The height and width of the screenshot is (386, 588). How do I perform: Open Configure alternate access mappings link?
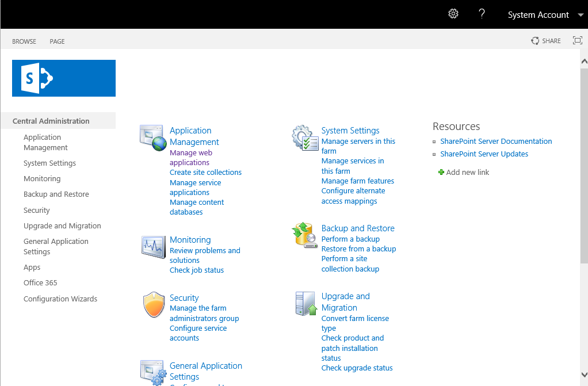(353, 196)
